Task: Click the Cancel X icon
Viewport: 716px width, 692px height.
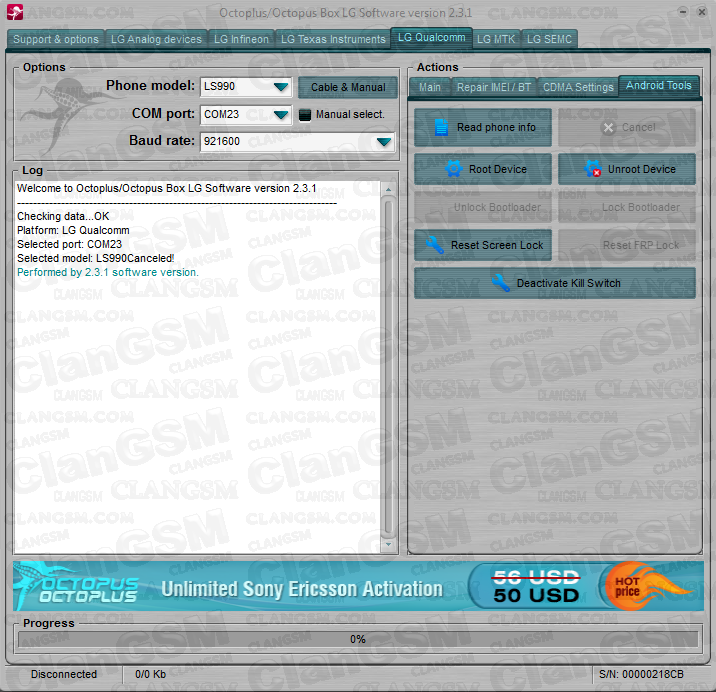Action: (x=608, y=127)
